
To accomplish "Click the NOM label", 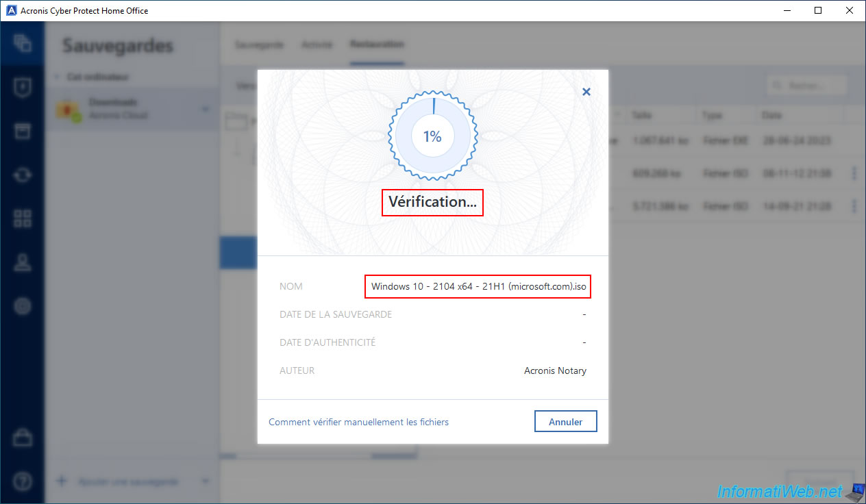I will pos(291,286).
